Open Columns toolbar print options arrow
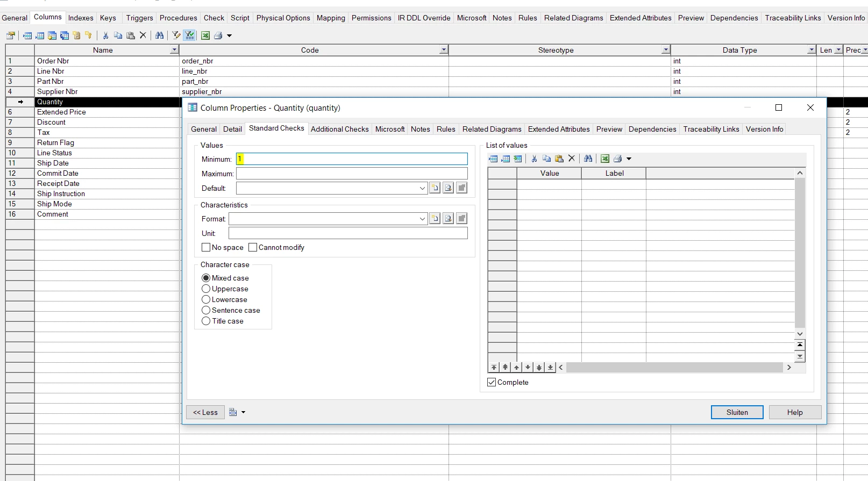Screen dimensions: 868x481 coord(229,35)
